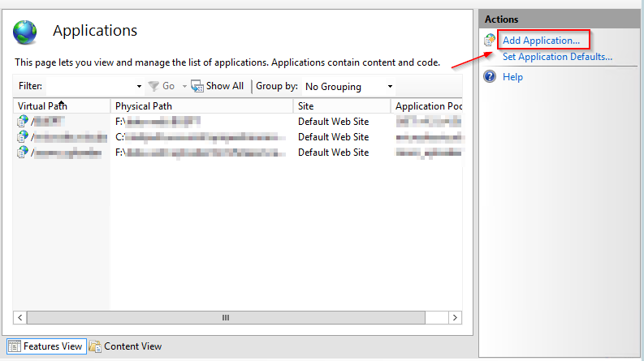
Task: Click the Add Application icon in Actions
Action: (x=490, y=40)
